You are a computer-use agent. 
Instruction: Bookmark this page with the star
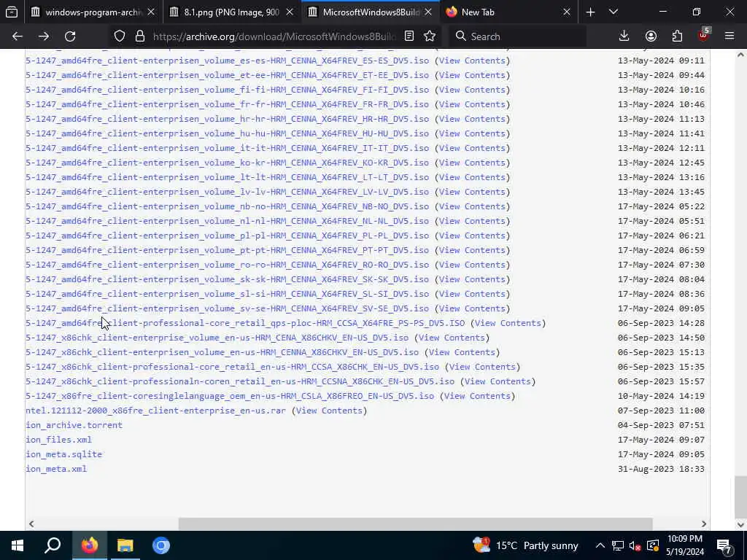[x=430, y=36]
